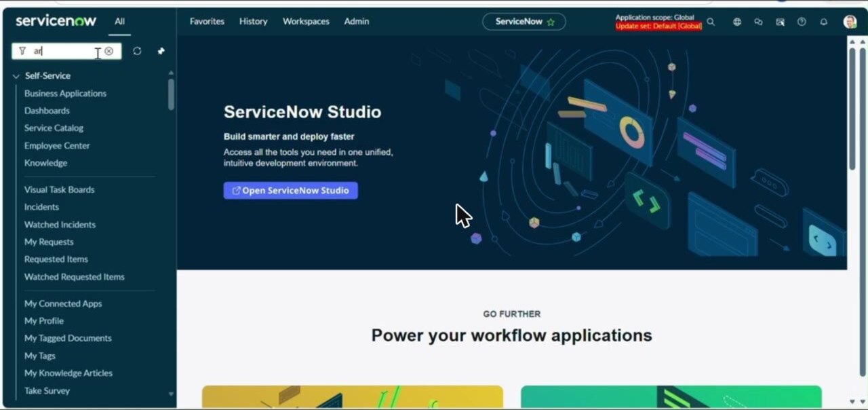Clear the navigator filter text
Screen dimensions: 868x410
point(108,51)
